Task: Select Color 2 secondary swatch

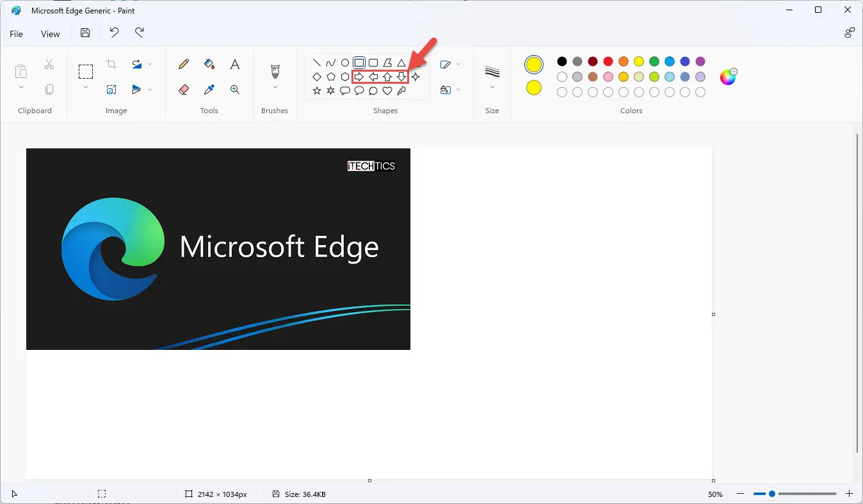Action: 533,88
